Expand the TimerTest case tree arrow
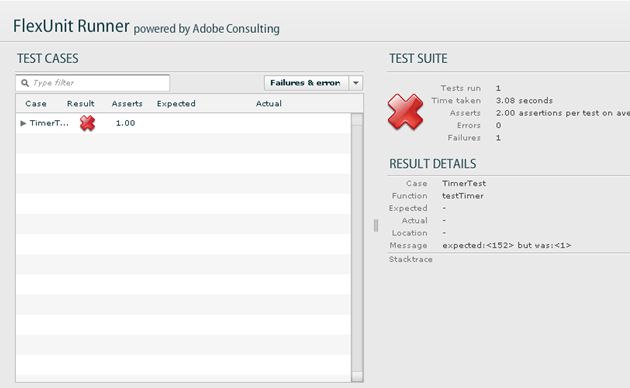The height and width of the screenshot is (388, 630). click(x=23, y=123)
